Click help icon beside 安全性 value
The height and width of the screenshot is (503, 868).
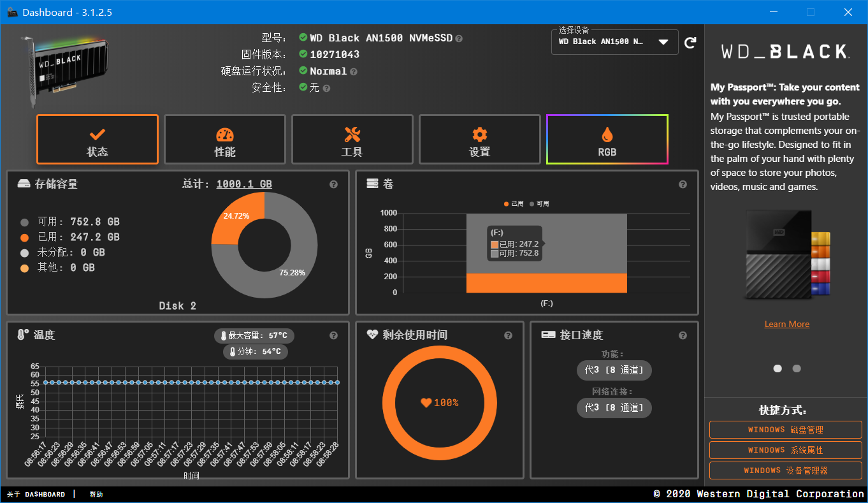click(x=326, y=88)
